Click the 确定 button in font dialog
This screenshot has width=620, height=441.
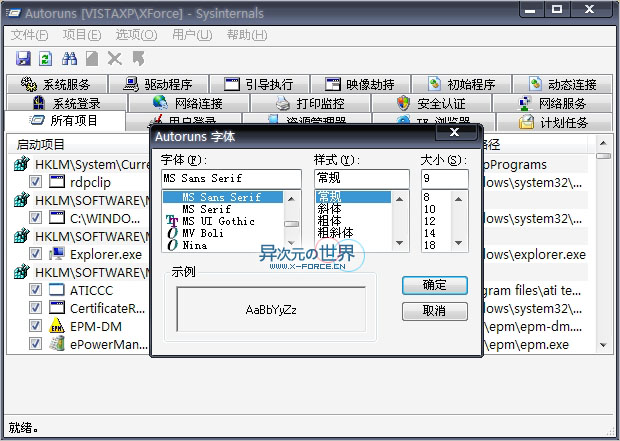[x=435, y=285]
